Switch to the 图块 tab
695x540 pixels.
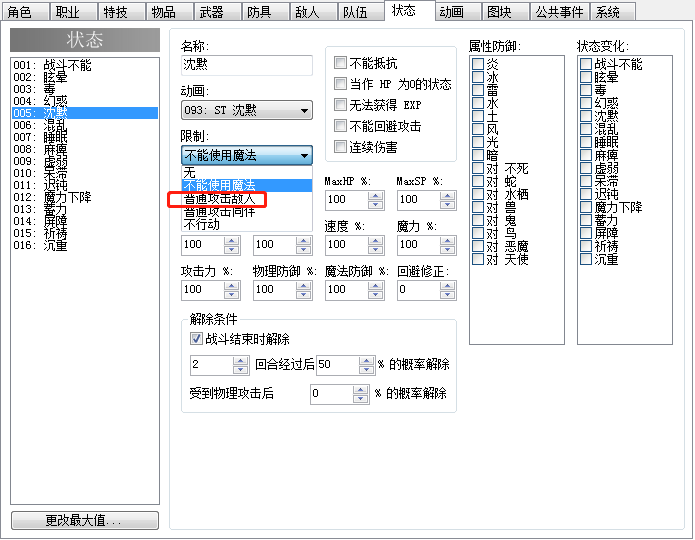point(504,12)
